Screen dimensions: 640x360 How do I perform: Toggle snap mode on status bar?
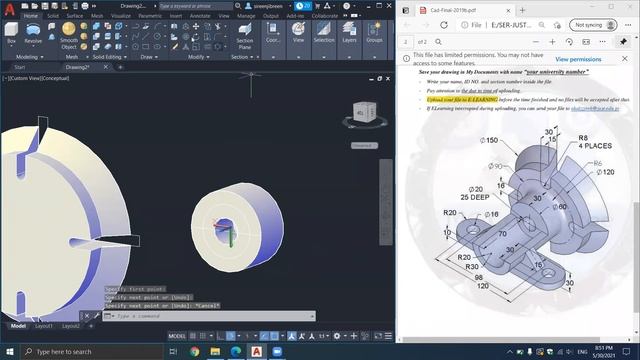click(203, 336)
